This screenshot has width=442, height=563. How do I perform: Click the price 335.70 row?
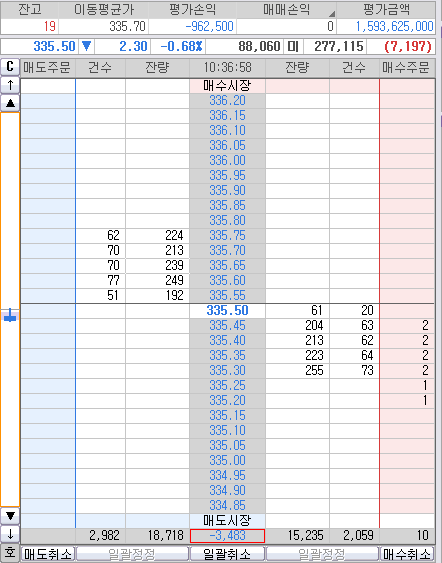point(227,250)
